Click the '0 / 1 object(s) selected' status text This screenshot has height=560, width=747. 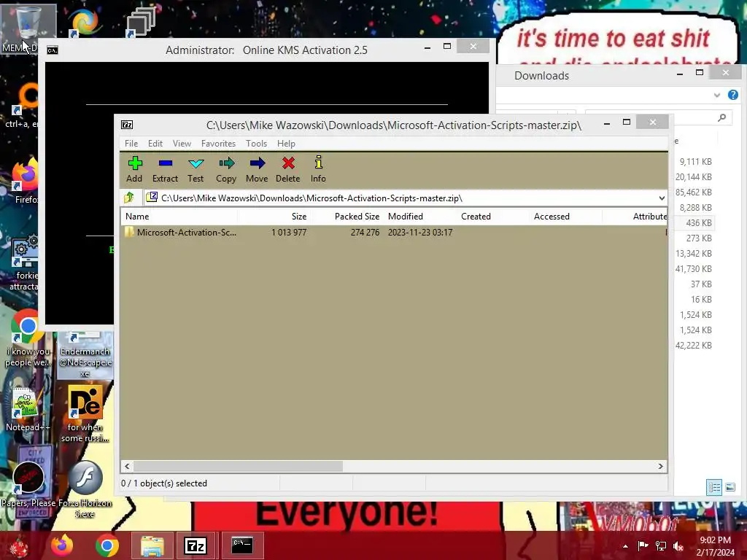164,483
